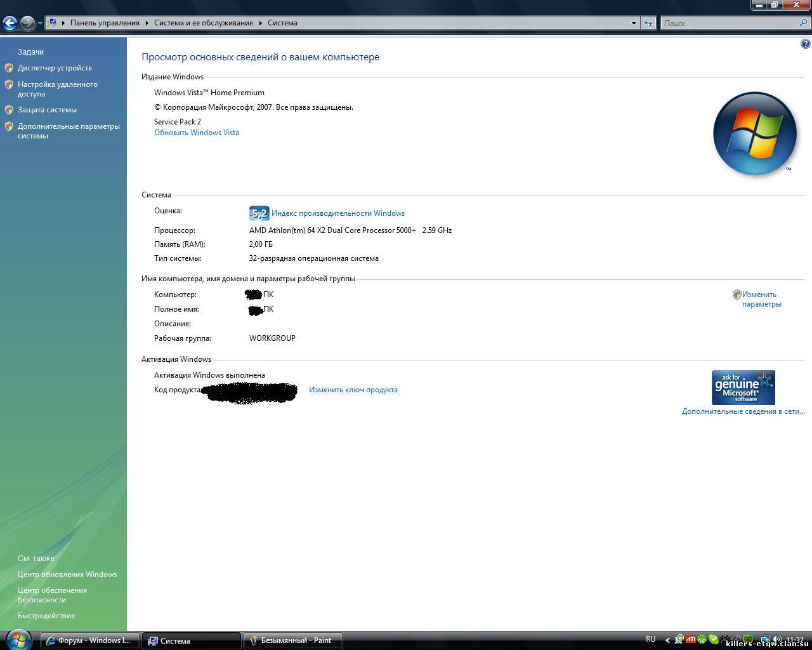Select Активация Windows выполнена text
This screenshot has height=650, width=812.
tap(209, 375)
